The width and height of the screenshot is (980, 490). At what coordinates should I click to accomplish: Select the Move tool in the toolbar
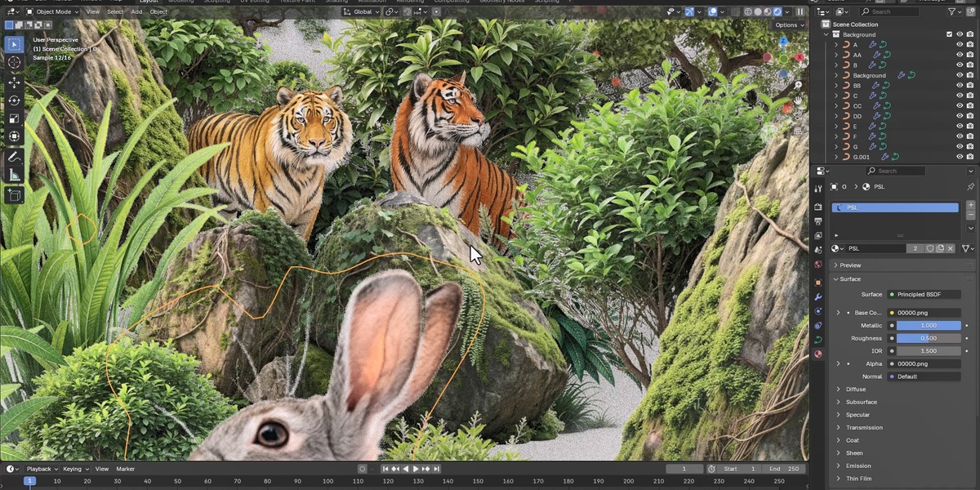click(14, 82)
